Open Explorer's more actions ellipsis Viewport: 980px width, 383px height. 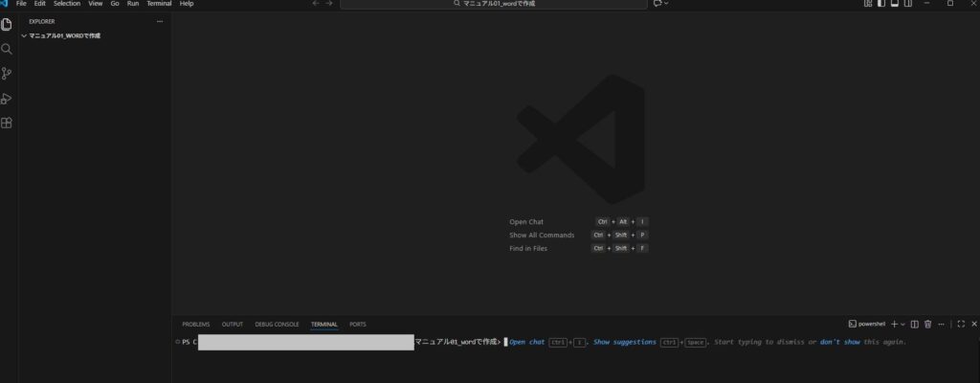click(x=160, y=21)
